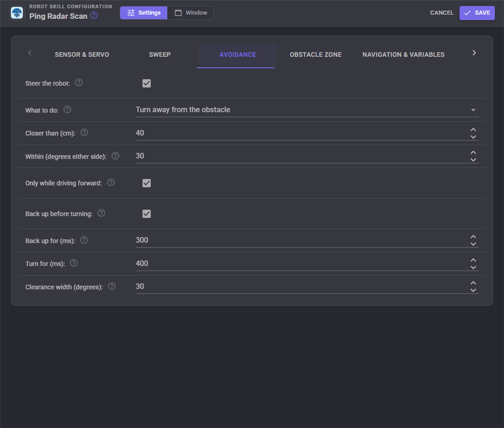The height and width of the screenshot is (428, 504).
Task: Switch to Settings view
Action: click(x=144, y=13)
